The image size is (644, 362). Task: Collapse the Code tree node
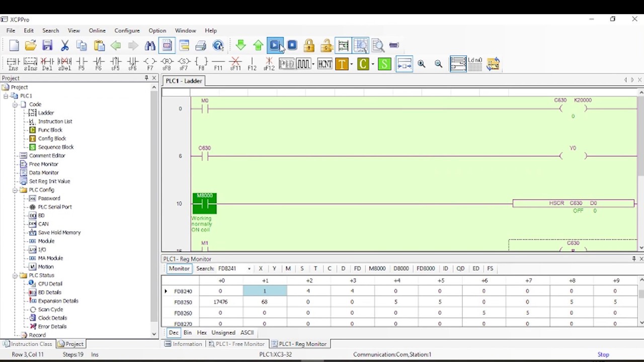coord(15,104)
